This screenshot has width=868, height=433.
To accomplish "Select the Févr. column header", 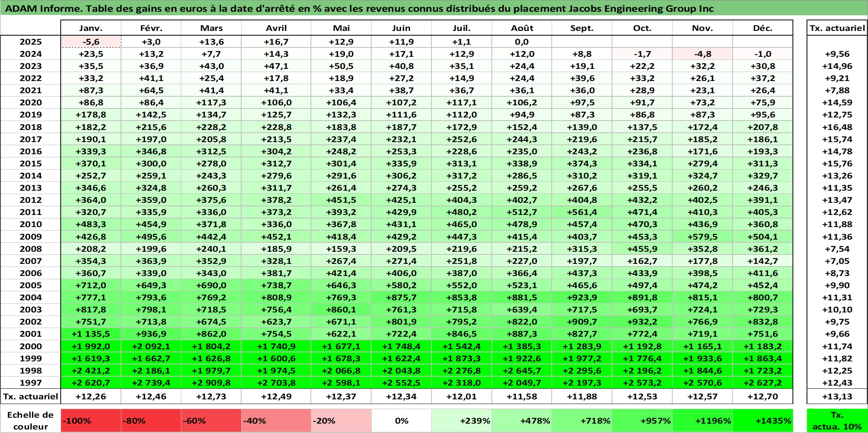I will coord(151,28).
